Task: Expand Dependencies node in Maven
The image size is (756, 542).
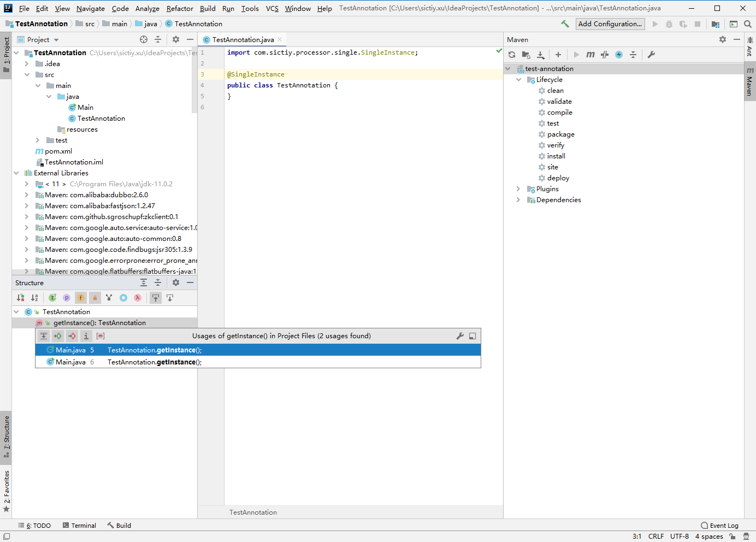Action: [x=518, y=200]
